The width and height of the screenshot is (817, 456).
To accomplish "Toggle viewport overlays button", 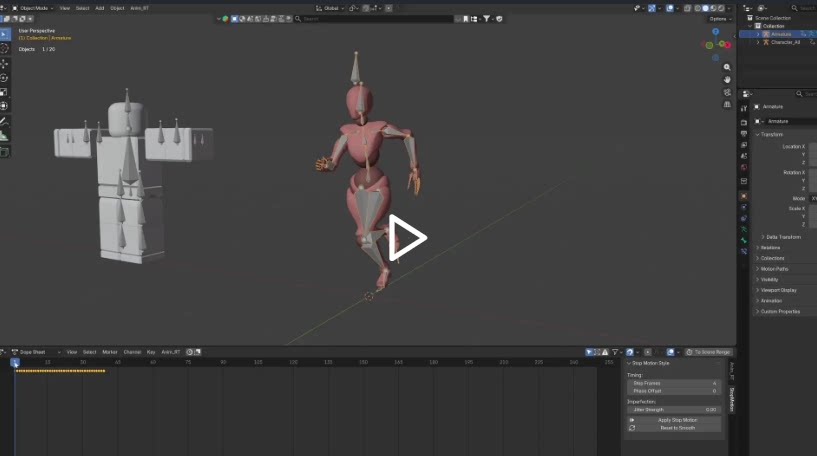I will pos(670,8).
